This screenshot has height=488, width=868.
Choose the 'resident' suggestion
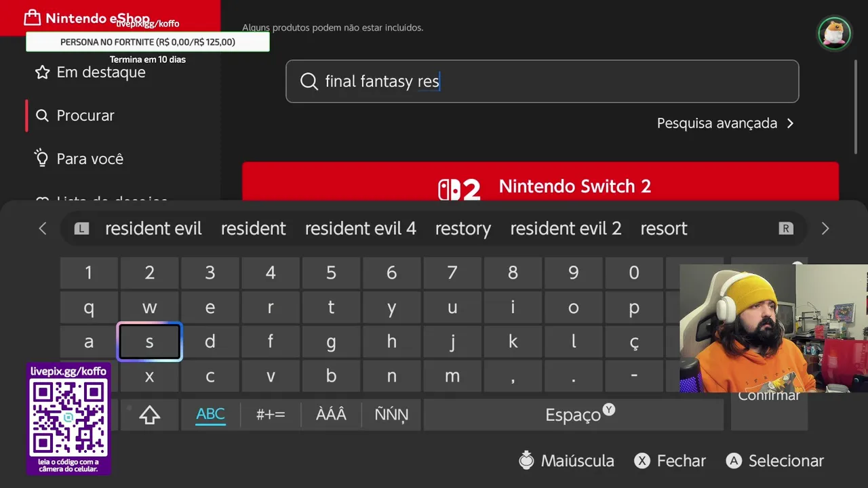click(254, 228)
